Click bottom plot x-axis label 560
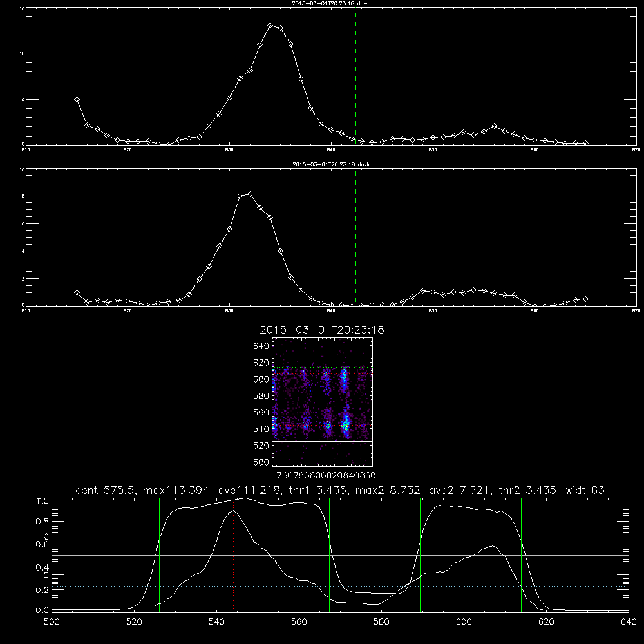 click(x=299, y=622)
